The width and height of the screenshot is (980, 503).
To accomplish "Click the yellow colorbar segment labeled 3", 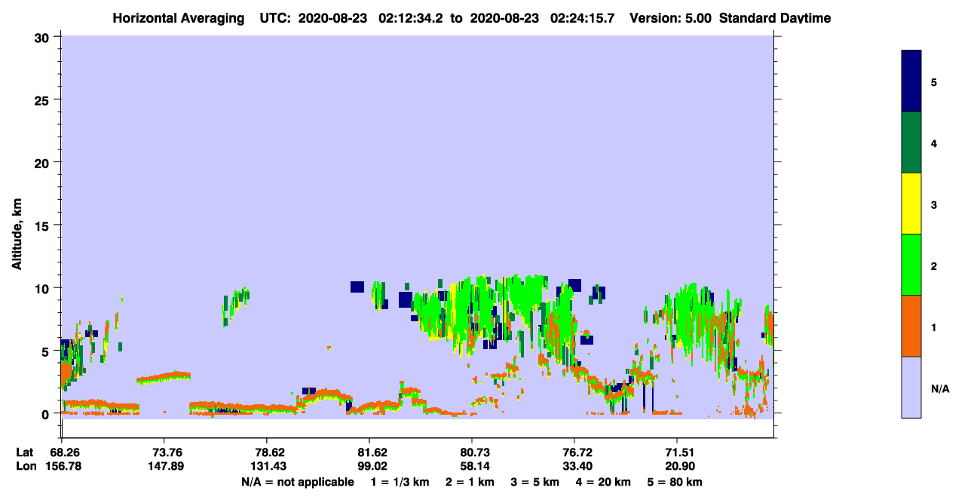I will (911, 204).
